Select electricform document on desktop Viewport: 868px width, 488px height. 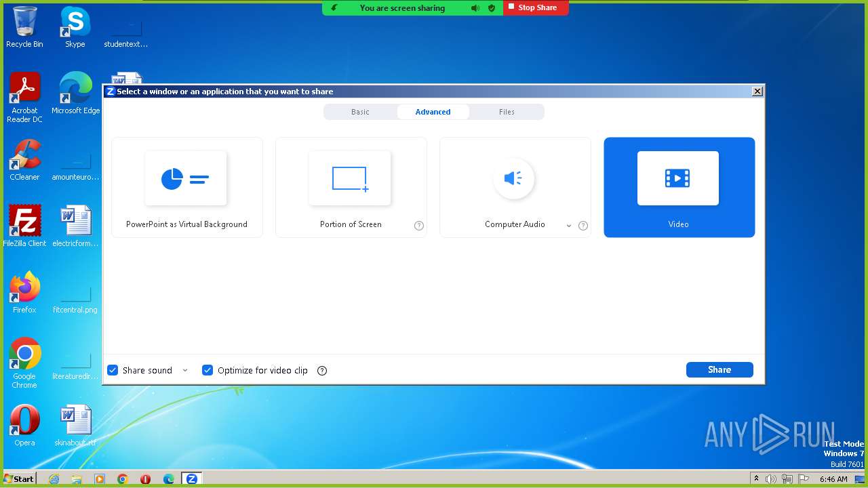pos(75,226)
